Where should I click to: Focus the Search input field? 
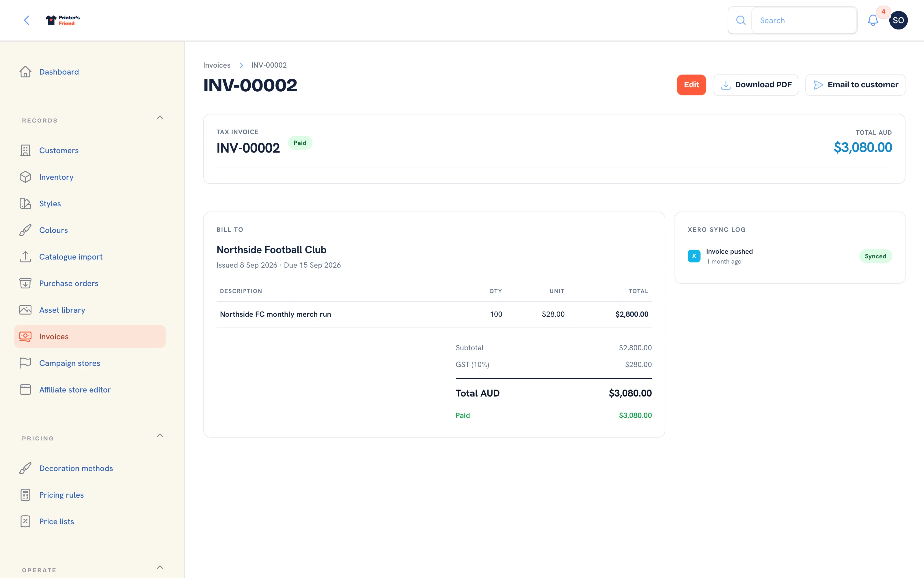coord(804,20)
